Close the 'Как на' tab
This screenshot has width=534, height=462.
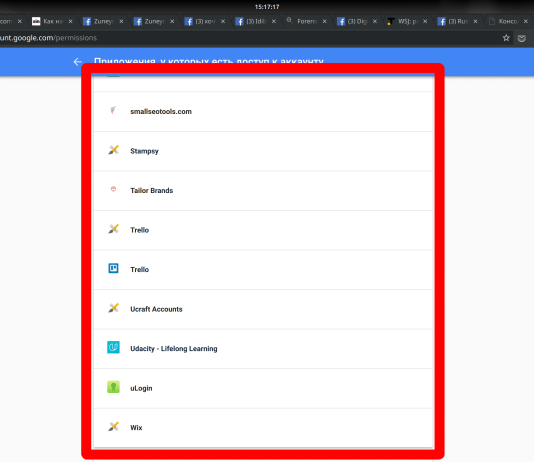coord(70,21)
